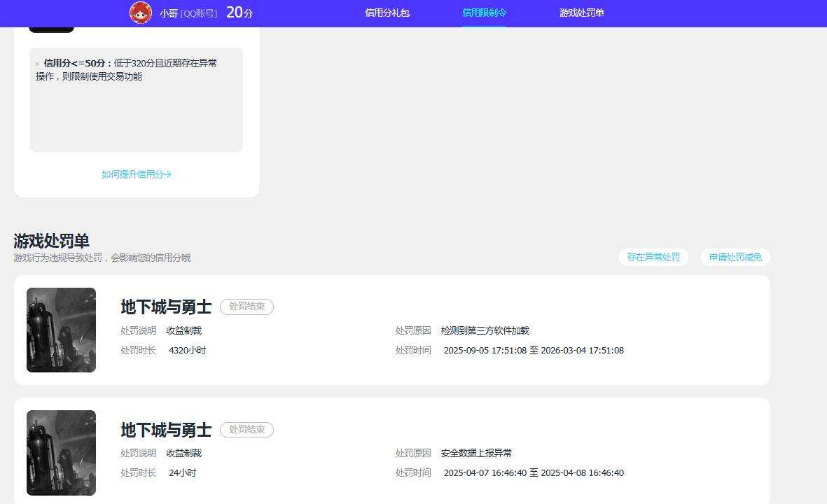Select 地下城与勇士 title in the 4320小时 card
This screenshot has width=827, height=504.
pos(166,307)
